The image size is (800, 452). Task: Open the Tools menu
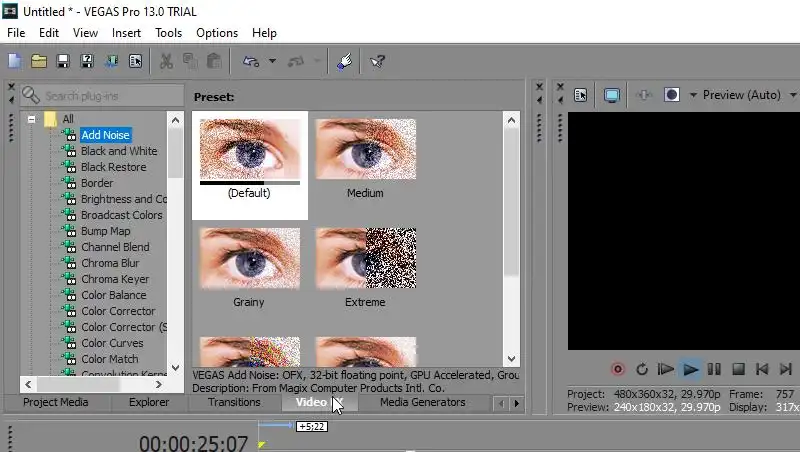(x=168, y=33)
